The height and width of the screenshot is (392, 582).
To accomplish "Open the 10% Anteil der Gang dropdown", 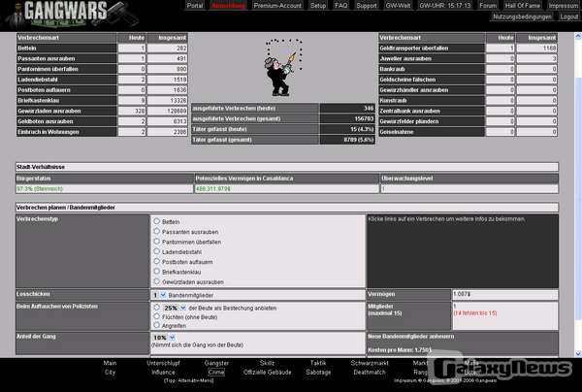I will (x=164, y=338).
